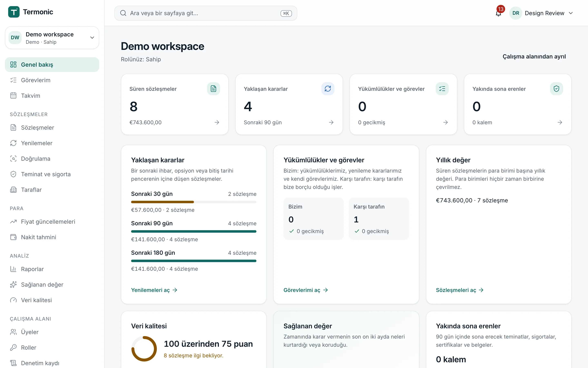Screen dimensions: 588x368
Task: Click the ⌘K shortcut badge in search
Action: pyautogui.click(x=286, y=13)
